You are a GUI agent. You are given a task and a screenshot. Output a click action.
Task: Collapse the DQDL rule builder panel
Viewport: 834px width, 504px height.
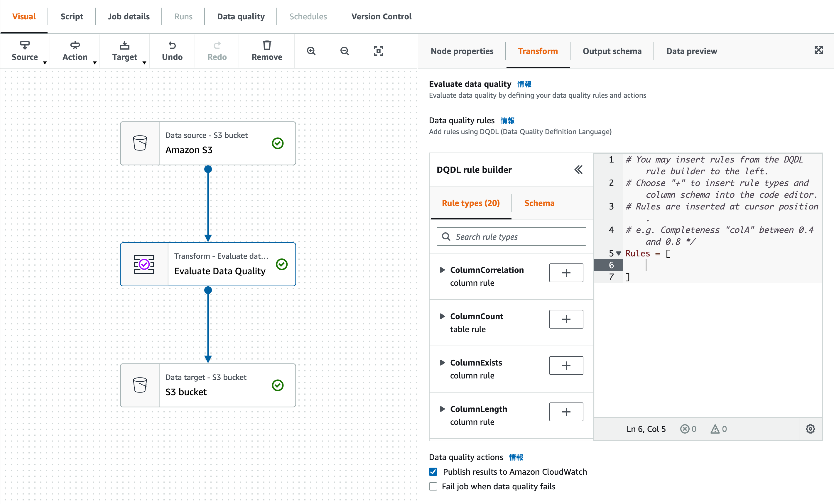click(x=578, y=170)
